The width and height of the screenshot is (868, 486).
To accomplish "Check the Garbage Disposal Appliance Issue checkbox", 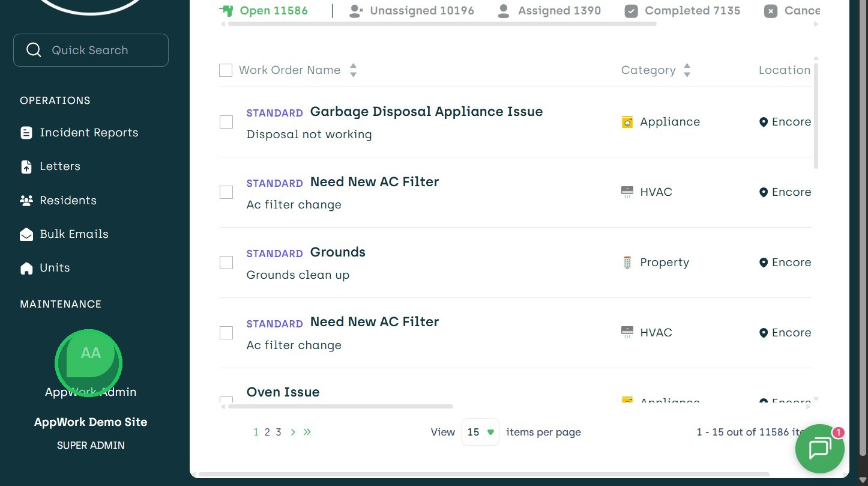I will 226,122.
